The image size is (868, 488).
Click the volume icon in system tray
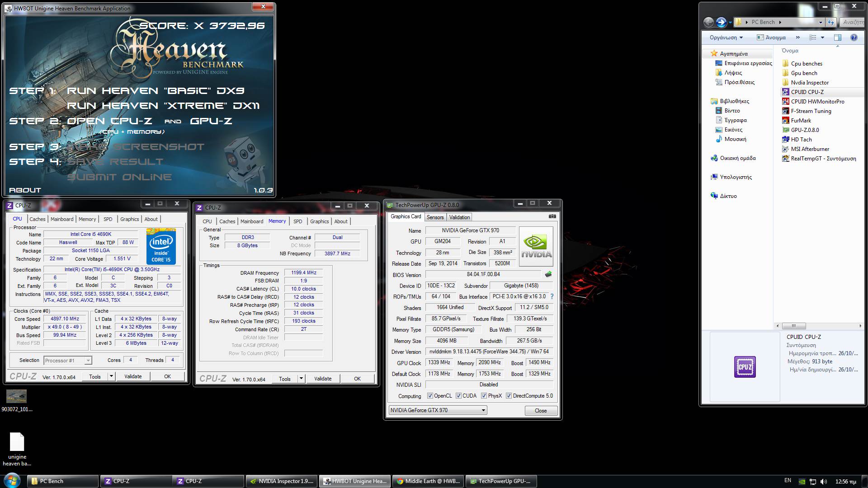click(824, 481)
